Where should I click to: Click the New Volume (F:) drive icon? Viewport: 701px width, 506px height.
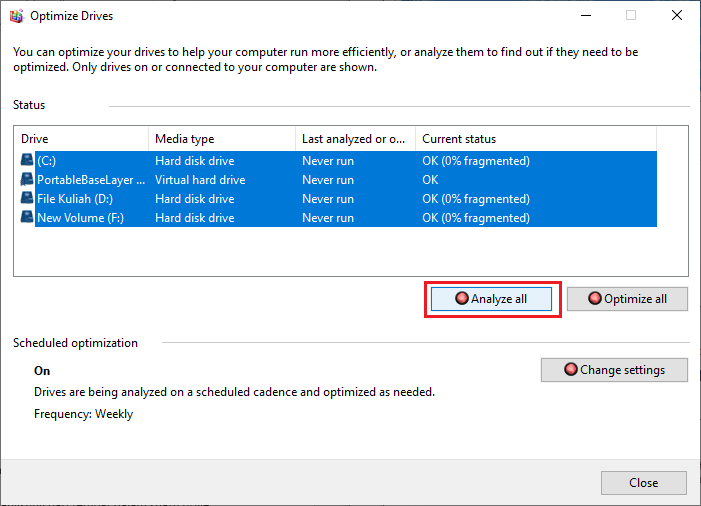(x=26, y=218)
